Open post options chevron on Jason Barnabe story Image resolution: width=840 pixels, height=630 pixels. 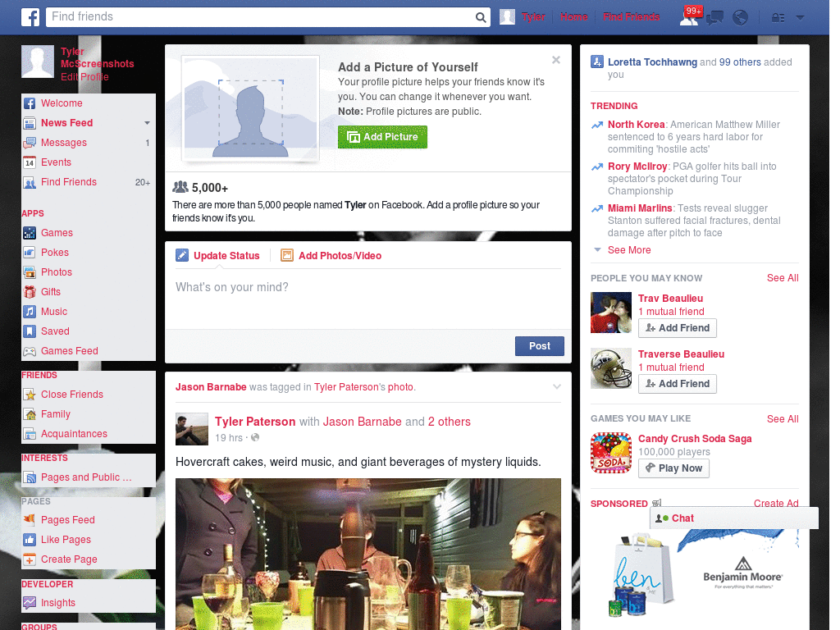click(557, 387)
